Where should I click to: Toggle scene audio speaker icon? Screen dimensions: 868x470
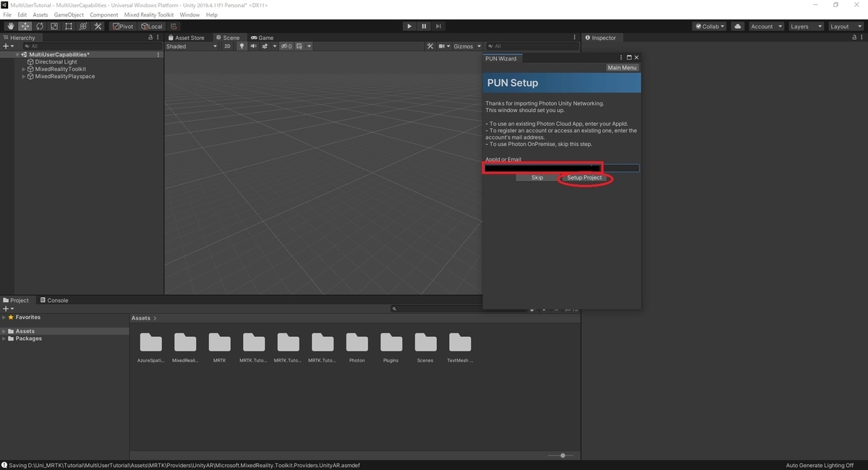click(x=253, y=46)
